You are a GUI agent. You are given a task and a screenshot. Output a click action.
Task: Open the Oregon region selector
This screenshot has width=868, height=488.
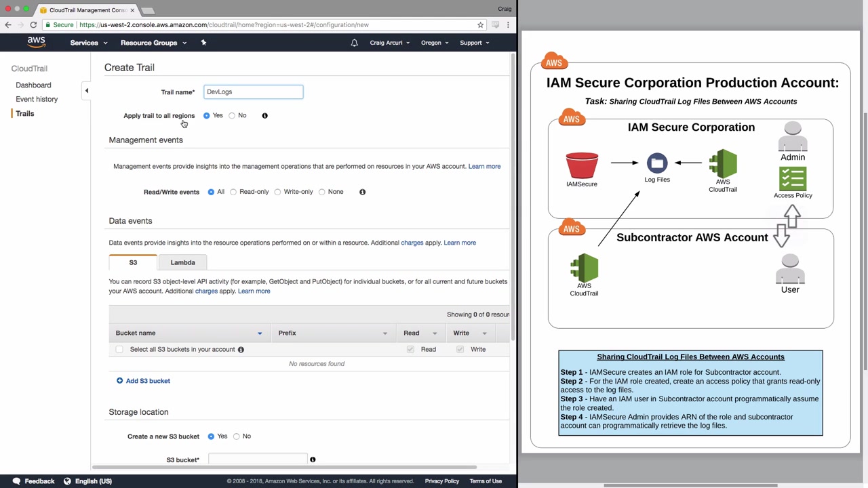pos(435,43)
